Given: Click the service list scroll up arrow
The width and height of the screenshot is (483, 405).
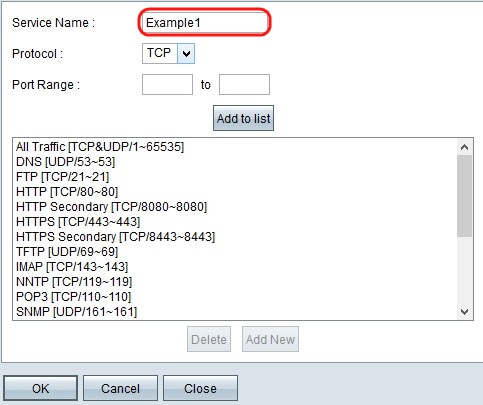Looking at the screenshot, I should pyautogui.click(x=464, y=147).
